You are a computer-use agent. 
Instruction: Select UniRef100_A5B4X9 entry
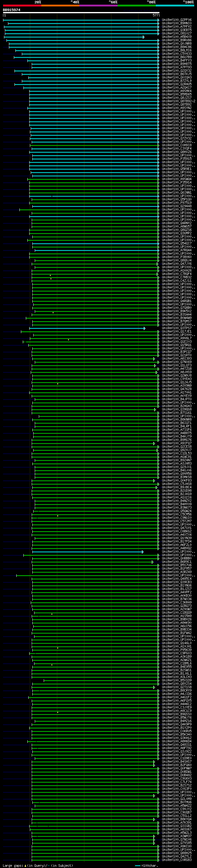click(x=177, y=37)
